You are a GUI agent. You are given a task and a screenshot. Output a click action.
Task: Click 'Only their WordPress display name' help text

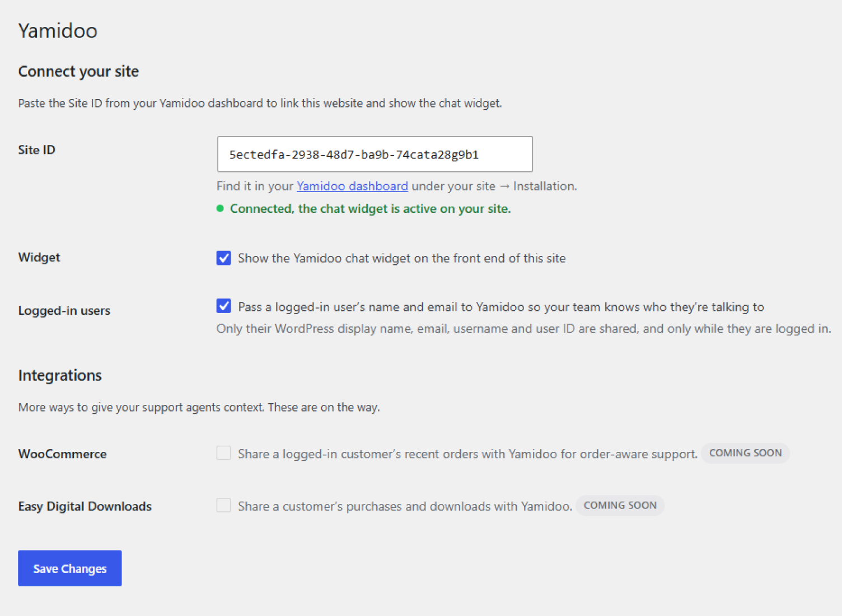pyautogui.click(x=523, y=329)
